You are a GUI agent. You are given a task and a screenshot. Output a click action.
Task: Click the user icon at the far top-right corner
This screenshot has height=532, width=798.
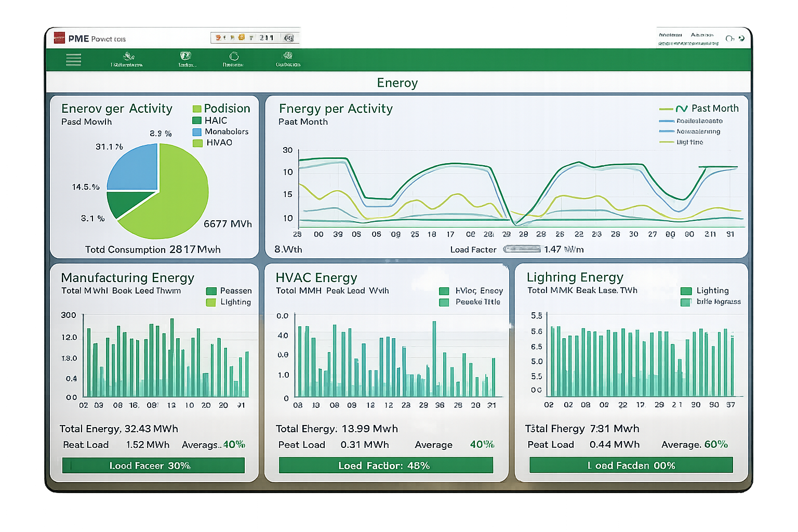coord(741,38)
